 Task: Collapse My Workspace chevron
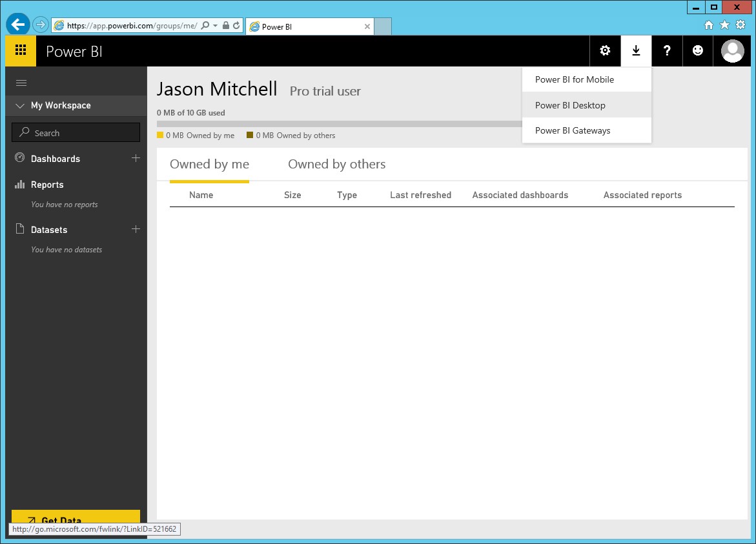[20, 106]
